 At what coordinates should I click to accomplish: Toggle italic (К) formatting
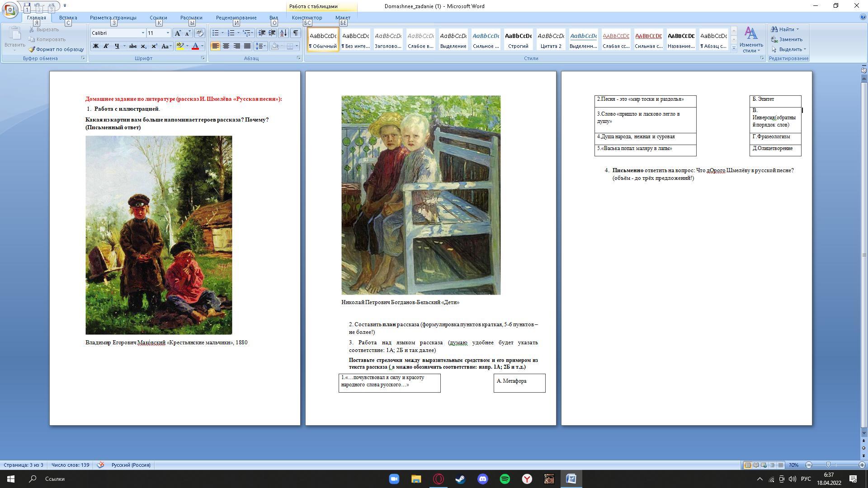pyautogui.click(x=106, y=46)
